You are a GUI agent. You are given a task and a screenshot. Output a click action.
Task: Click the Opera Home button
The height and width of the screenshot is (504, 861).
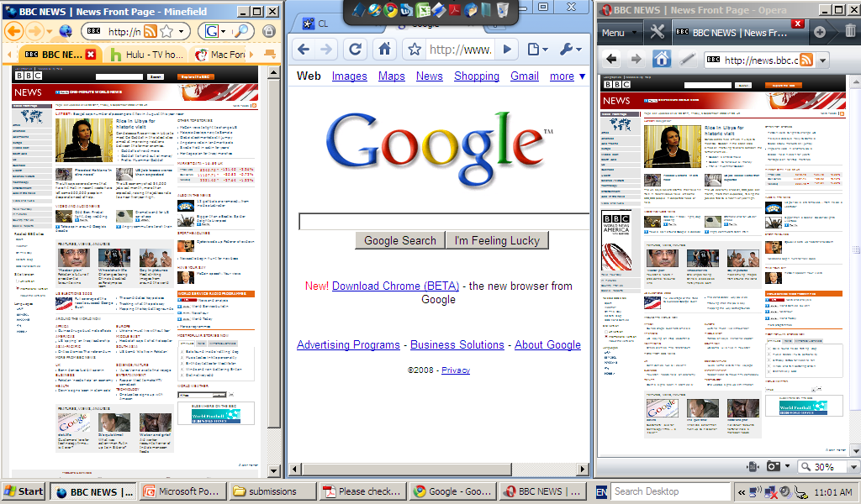661,58
